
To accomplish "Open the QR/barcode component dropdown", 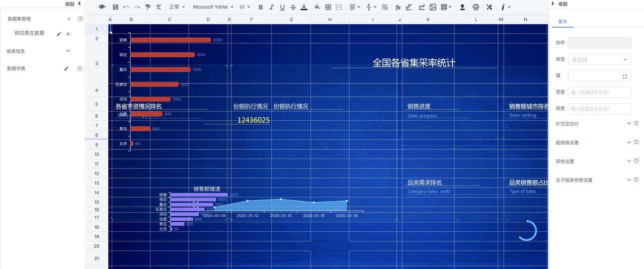I will tap(446, 7).
